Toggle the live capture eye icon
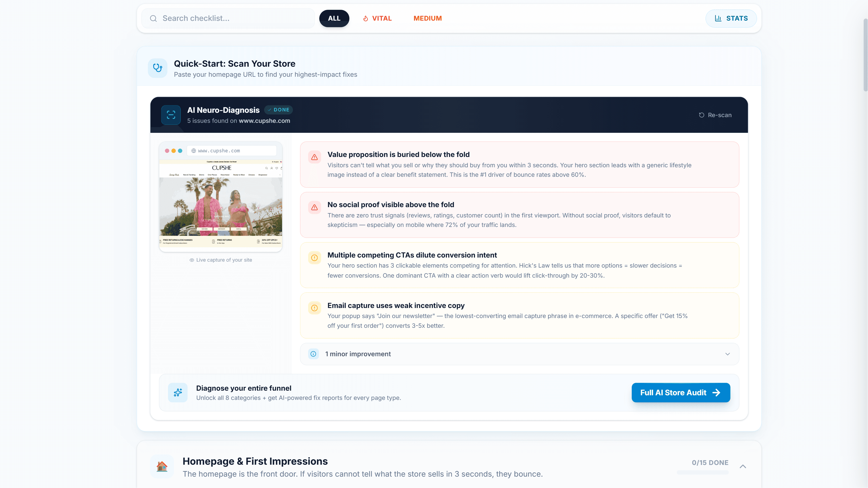868x488 pixels. (x=192, y=260)
